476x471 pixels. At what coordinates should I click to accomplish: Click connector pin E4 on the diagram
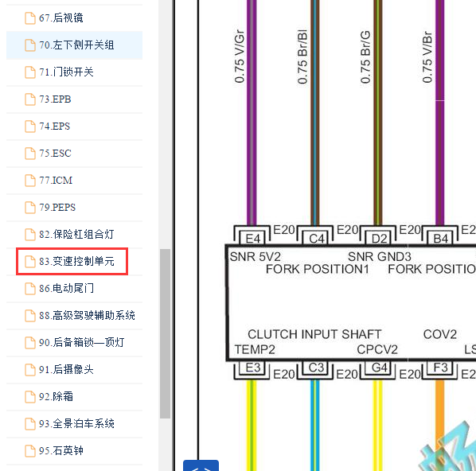tap(252, 239)
